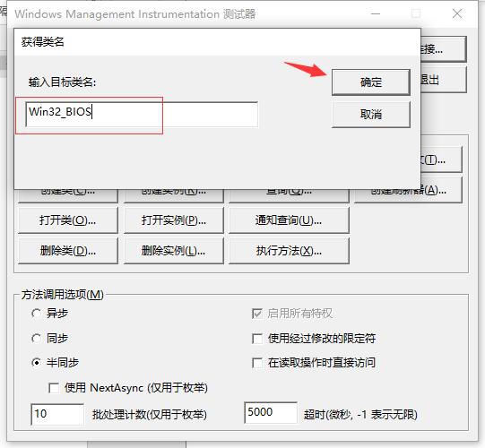The height and width of the screenshot is (448, 485).
Task: Enable 使用 NextAsync checkbox
Action: point(54,387)
